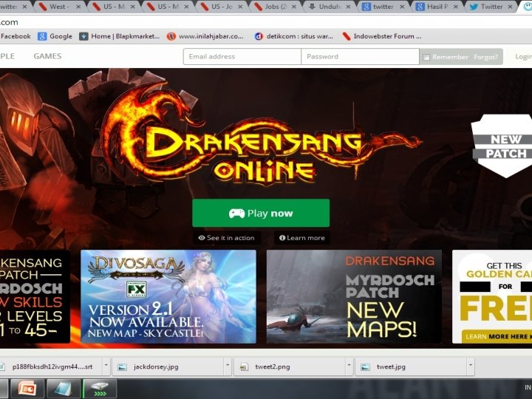Click the Google bookmark favicon
Viewport: 532px width, 399px height.
[42, 36]
